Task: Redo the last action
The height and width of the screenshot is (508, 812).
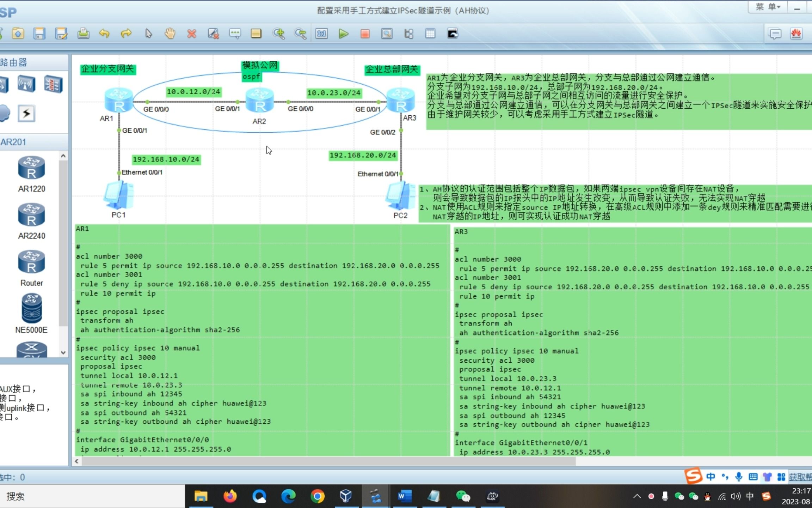Action: (126, 34)
